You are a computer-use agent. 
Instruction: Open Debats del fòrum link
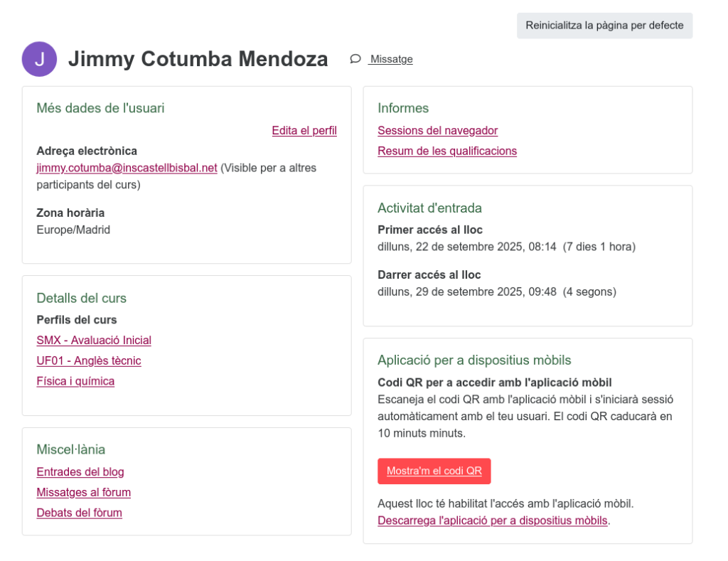point(79,513)
